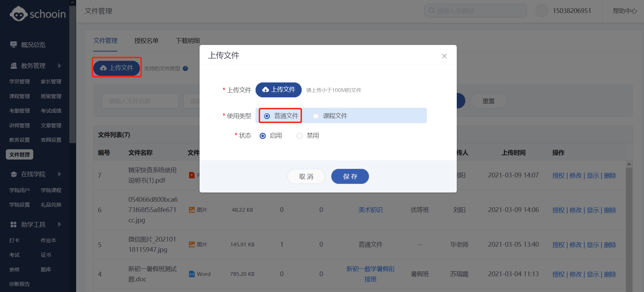
Task: Click the 重置 button
Action: tap(488, 101)
